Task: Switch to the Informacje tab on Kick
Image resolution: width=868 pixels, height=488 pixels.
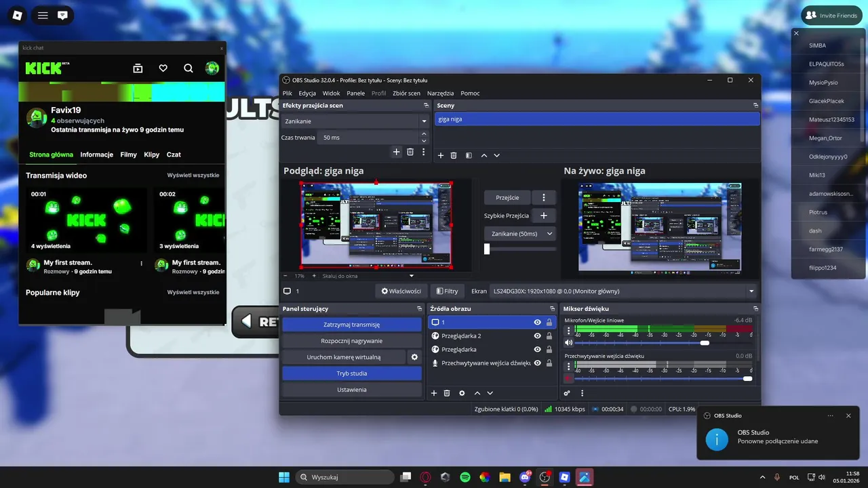Action: [96, 155]
